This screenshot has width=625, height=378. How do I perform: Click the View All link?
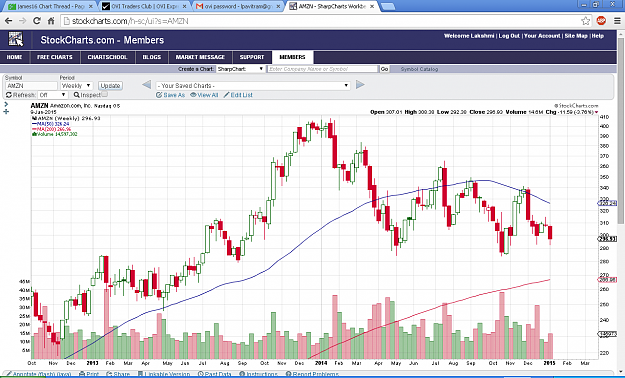coord(204,95)
